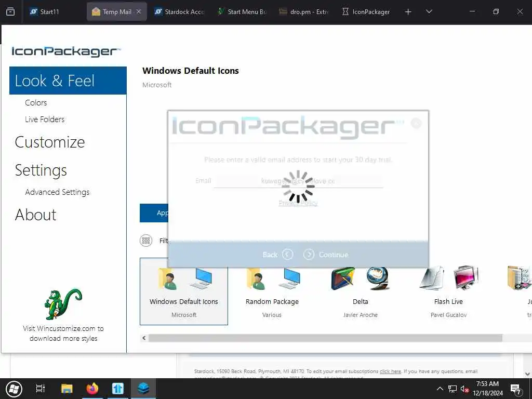
Task: Select the Flash Live icon package
Action: [x=448, y=292]
